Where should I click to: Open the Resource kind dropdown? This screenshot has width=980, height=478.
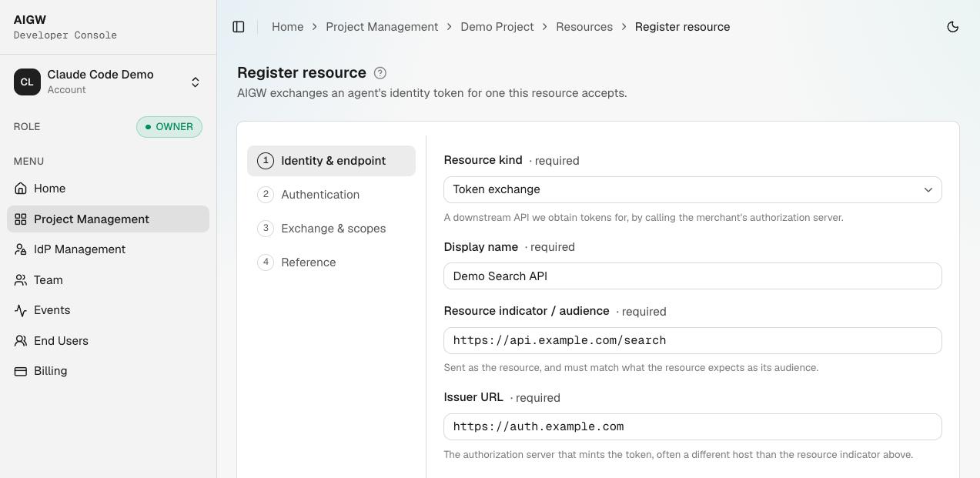[693, 189]
